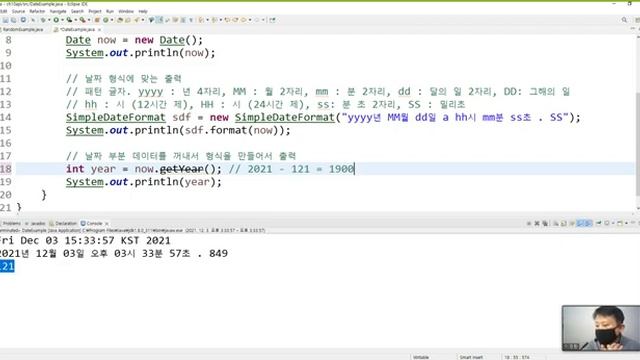Click the Save icon in the toolbar
The height and width of the screenshot is (360, 640).
5,20
